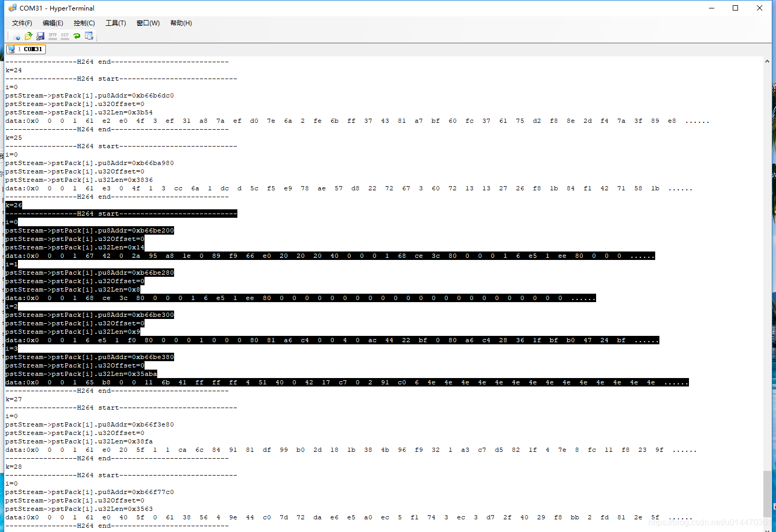Click the highlighted line 'i=1'

tap(12, 264)
